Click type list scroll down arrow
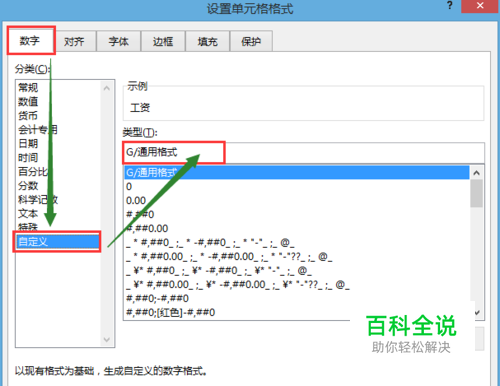Image resolution: width=500 pixels, height=386 pixels. point(477,312)
